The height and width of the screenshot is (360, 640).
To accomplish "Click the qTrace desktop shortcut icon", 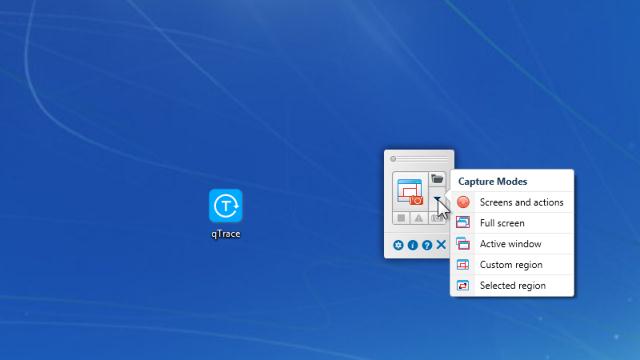I will 225,206.
